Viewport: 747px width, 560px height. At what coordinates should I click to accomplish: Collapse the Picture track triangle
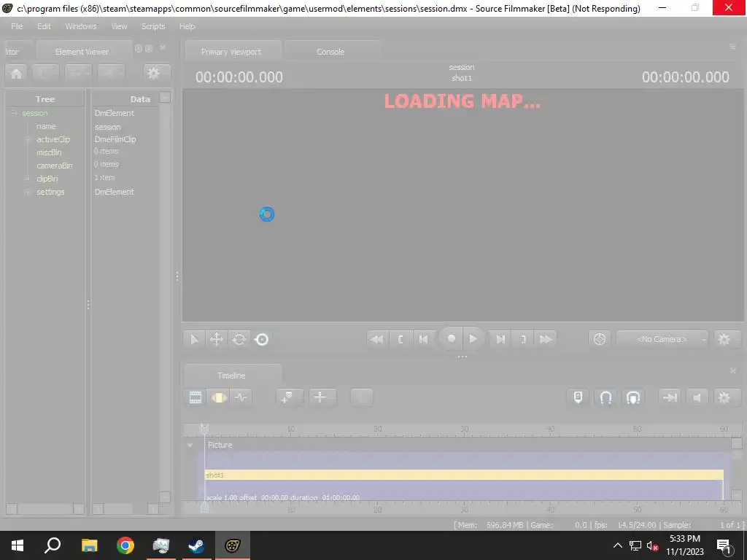pyautogui.click(x=190, y=445)
